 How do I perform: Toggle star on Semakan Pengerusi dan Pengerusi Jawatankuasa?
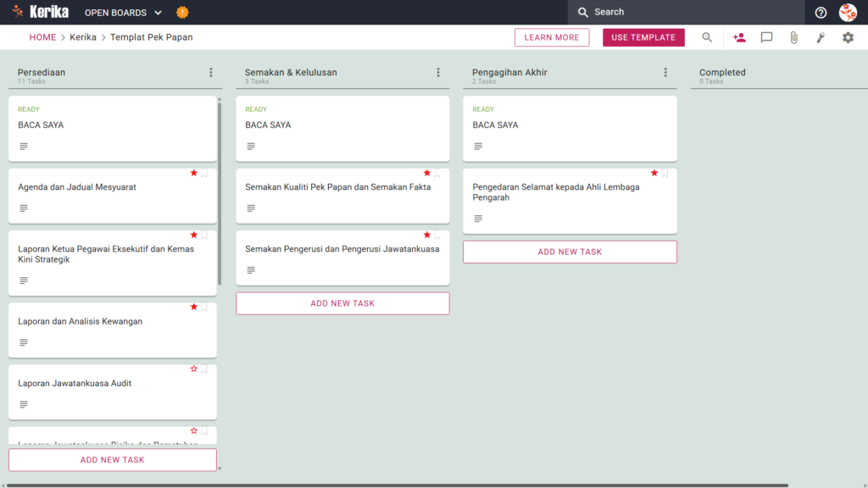[x=427, y=236]
